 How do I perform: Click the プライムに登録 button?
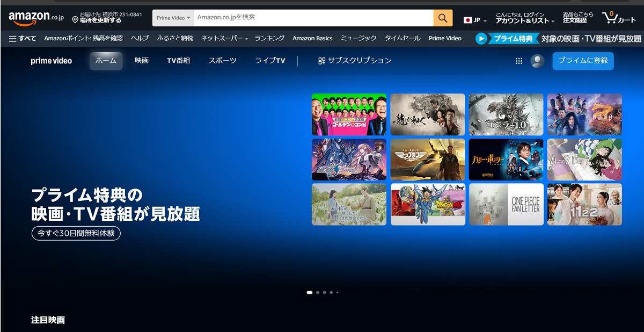click(583, 61)
